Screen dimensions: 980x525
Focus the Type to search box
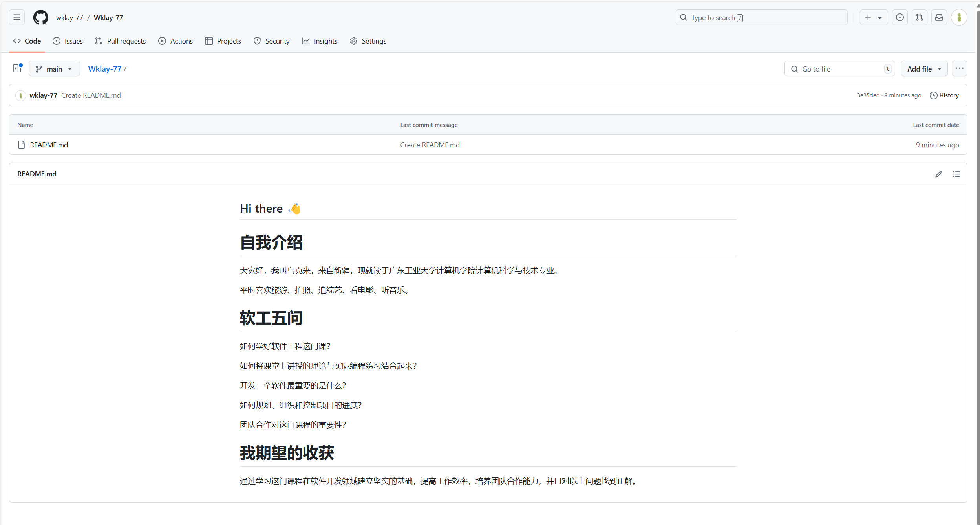pyautogui.click(x=761, y=18)
